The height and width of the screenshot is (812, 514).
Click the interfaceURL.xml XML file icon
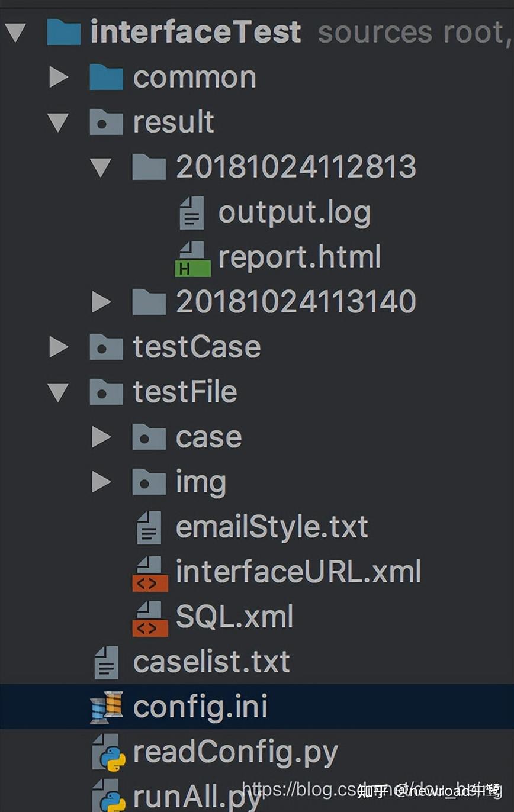click(x=150, y=573)
